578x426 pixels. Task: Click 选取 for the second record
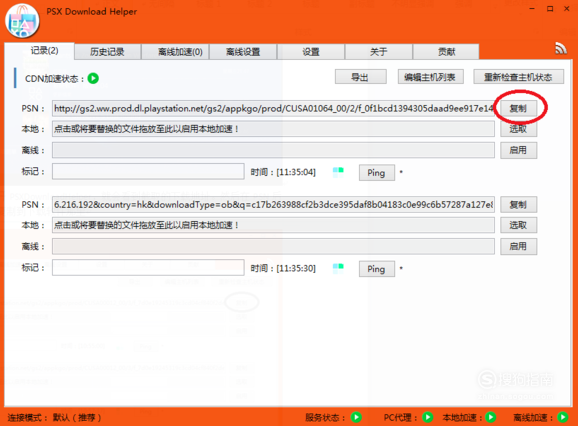tap(518, 225)
